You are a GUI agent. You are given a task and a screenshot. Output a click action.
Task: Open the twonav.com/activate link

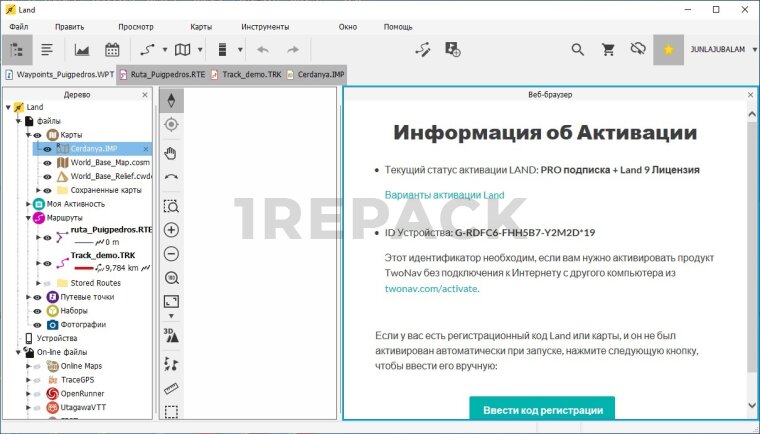[x=431, y=288]
